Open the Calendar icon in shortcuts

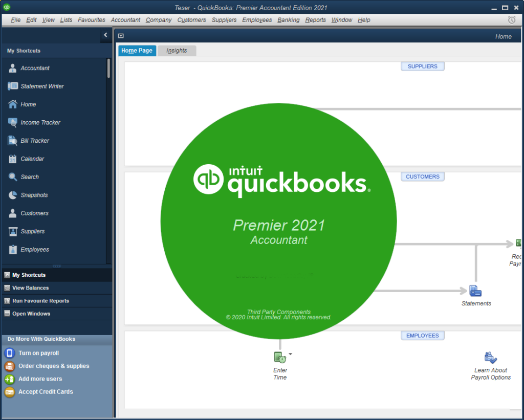(x=13, y=159)
